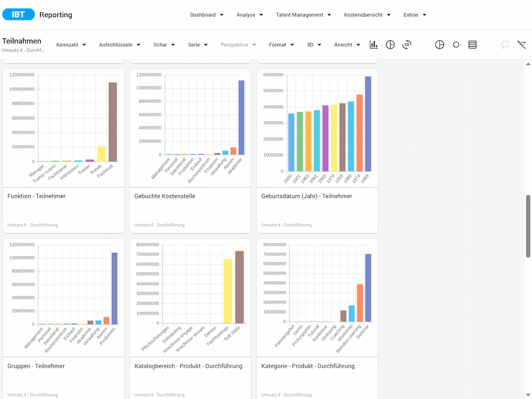This screenshot has height=399, width=532.
Task: Click the second pie chart icon before circle icon
Action: coord(439,44)
